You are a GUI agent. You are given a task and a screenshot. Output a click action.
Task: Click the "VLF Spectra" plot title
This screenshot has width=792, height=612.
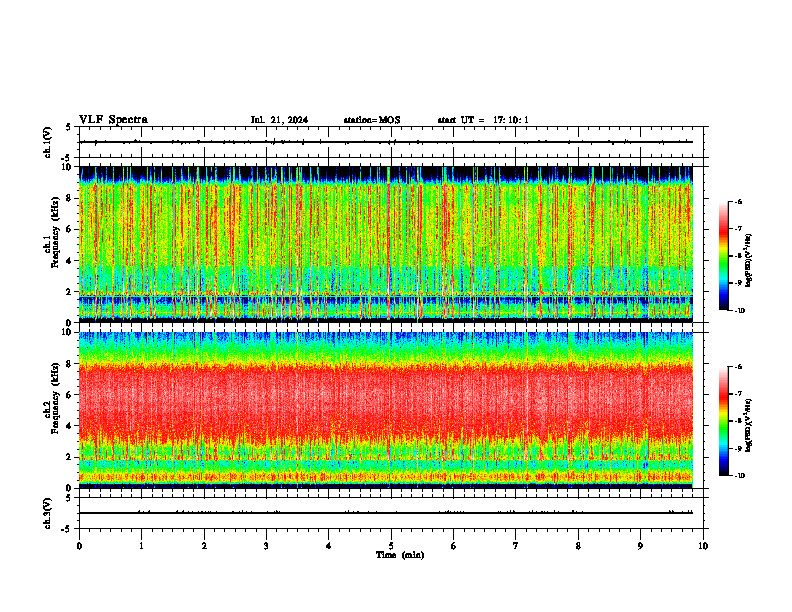click(113, 120)
